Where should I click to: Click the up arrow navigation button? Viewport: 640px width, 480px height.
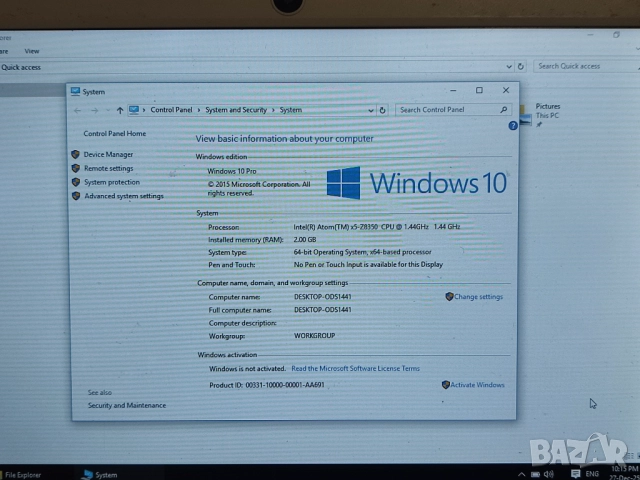(x=120, y=110)
